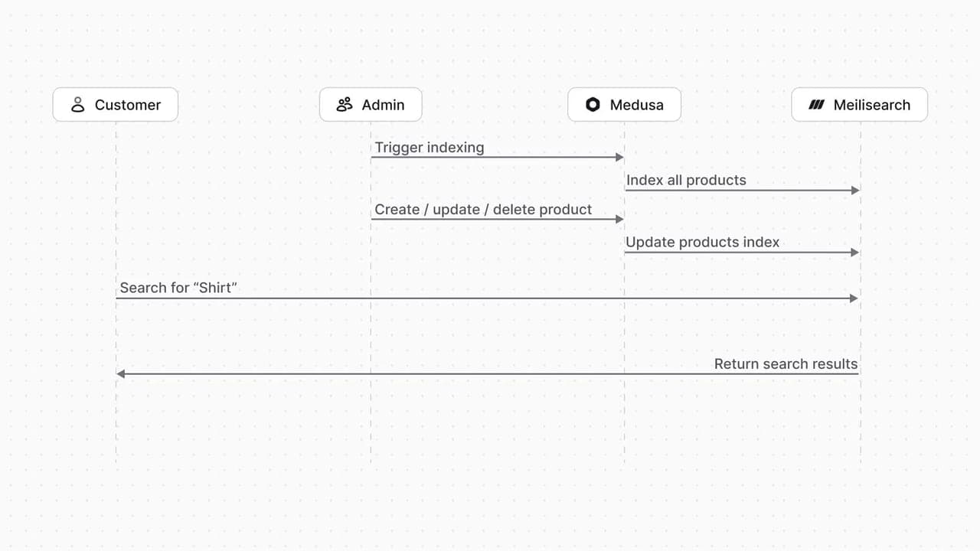Click the "Update products index" label
The image size is (980, 551).
(x=703, y=242)
